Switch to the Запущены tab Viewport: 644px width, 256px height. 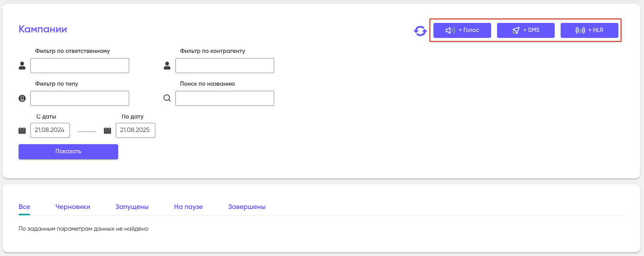(132, 207)
